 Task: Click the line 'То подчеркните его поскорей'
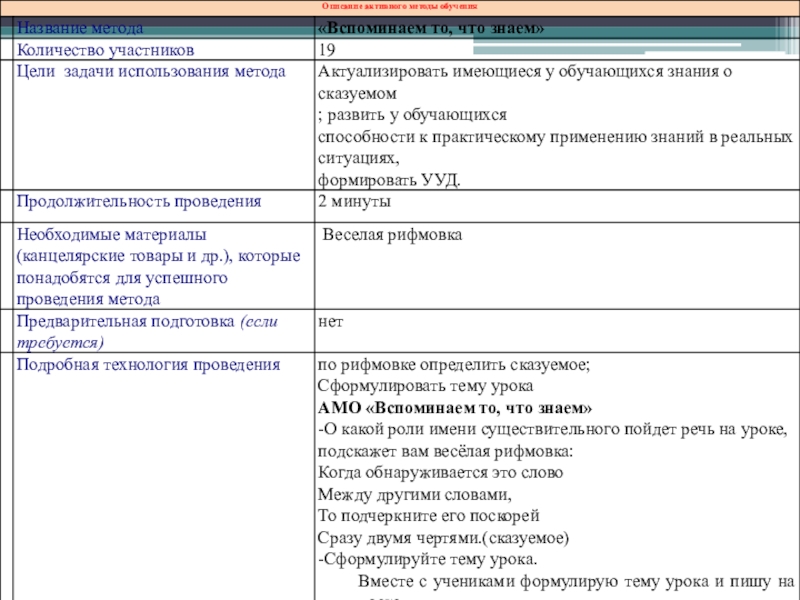tap(429, 516)
